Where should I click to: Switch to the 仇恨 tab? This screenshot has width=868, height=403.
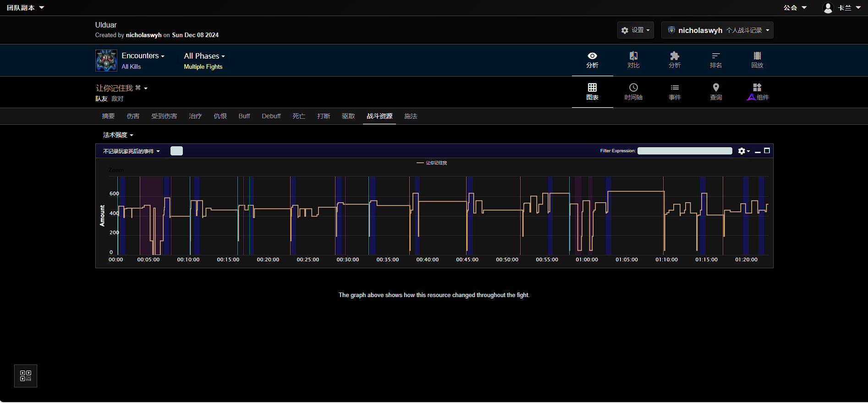click(x=220, y=116)
